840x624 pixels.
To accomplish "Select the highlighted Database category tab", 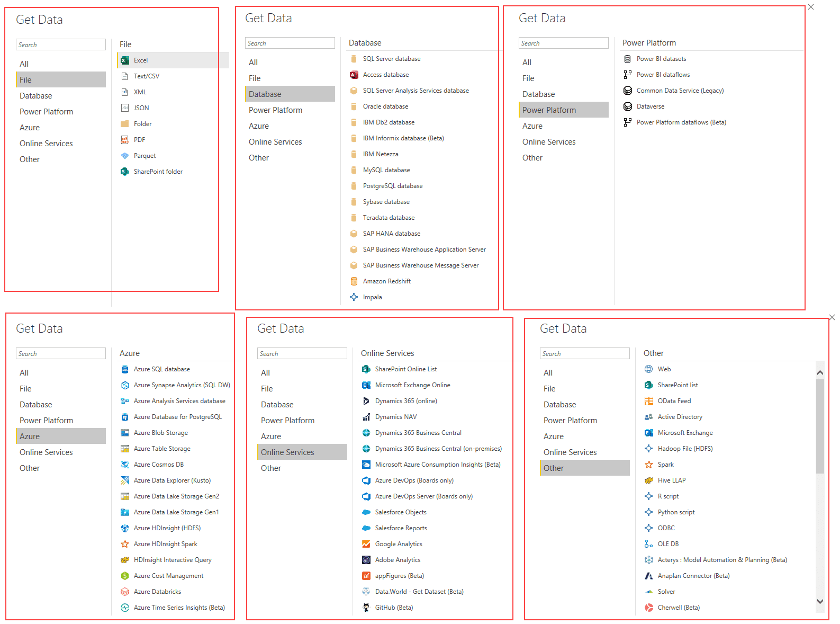I will coord(290,94).
